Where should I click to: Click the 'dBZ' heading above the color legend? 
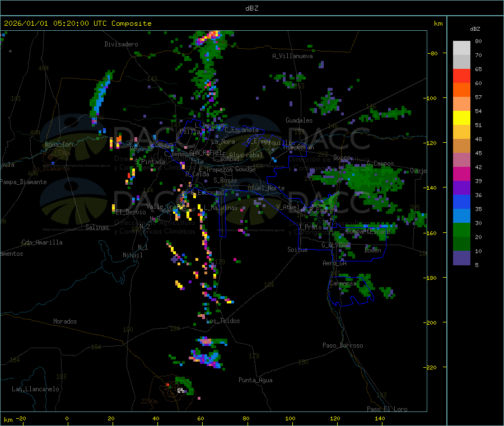click(475, 29)
